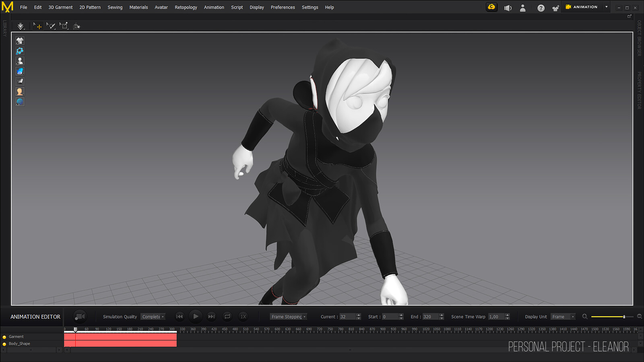The height and width of the screenshot is (362, 644).
Task: Click the 1X playback speed button
Action: tap(243, 317)
